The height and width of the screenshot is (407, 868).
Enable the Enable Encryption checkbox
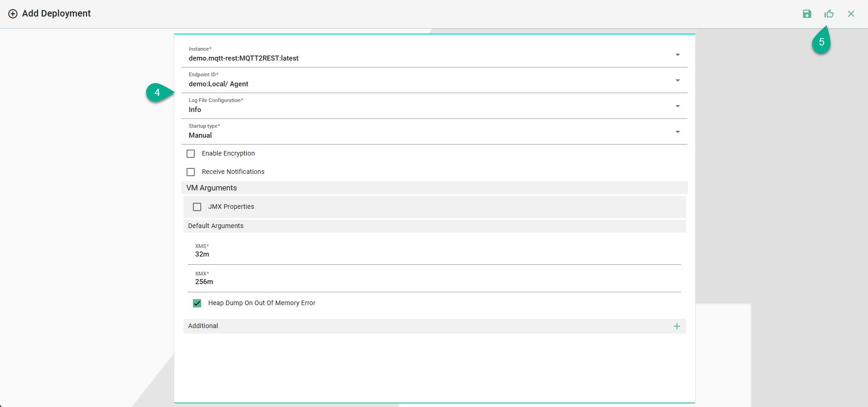(191, 154)
